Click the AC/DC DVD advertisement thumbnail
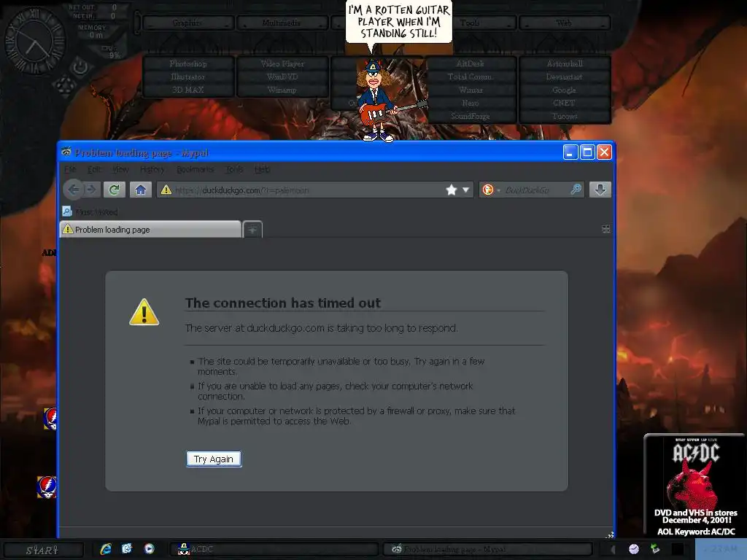Screen dimensions: 747x560 pos(695,485)
